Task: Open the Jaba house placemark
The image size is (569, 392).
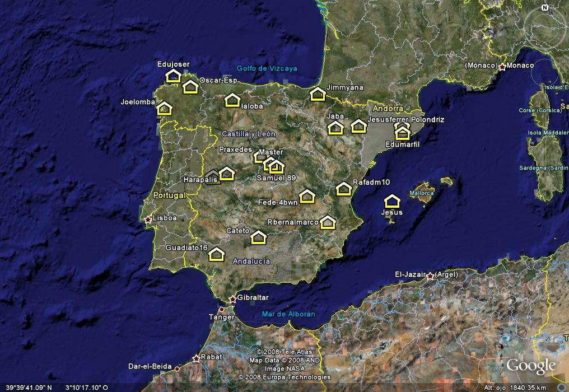Action: [x=335, y=128]
